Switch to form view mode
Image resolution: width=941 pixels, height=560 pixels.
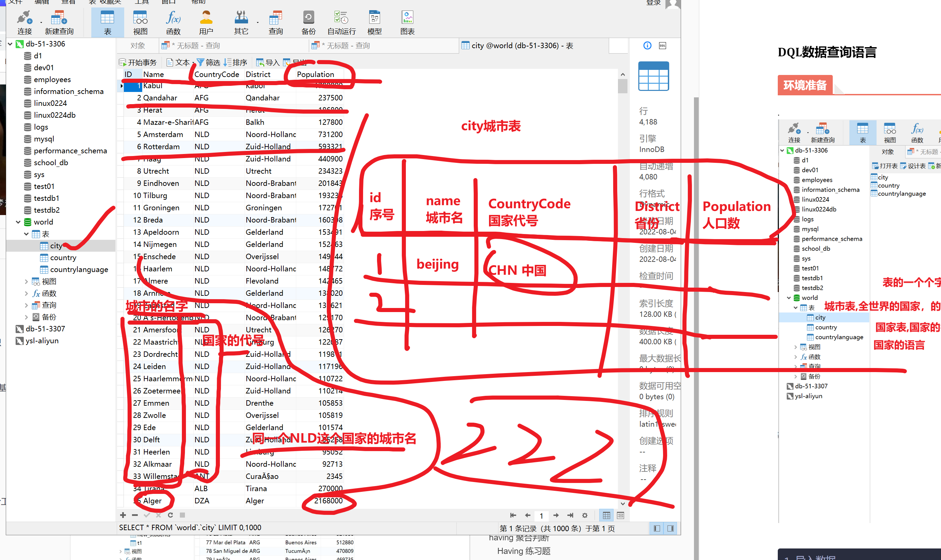(621, 515)
